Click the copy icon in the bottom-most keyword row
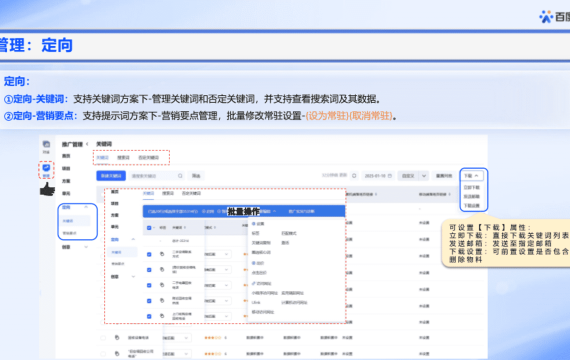 pos(117,353)
